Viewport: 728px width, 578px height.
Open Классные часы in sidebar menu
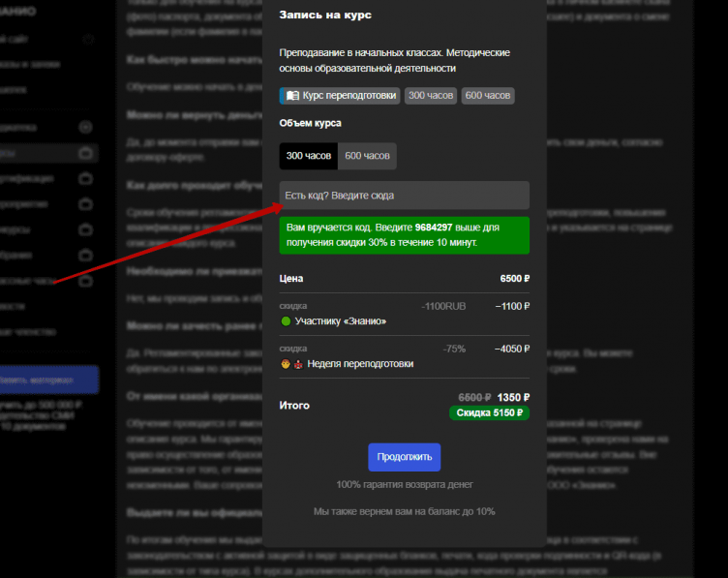click(x=34, y=281)
